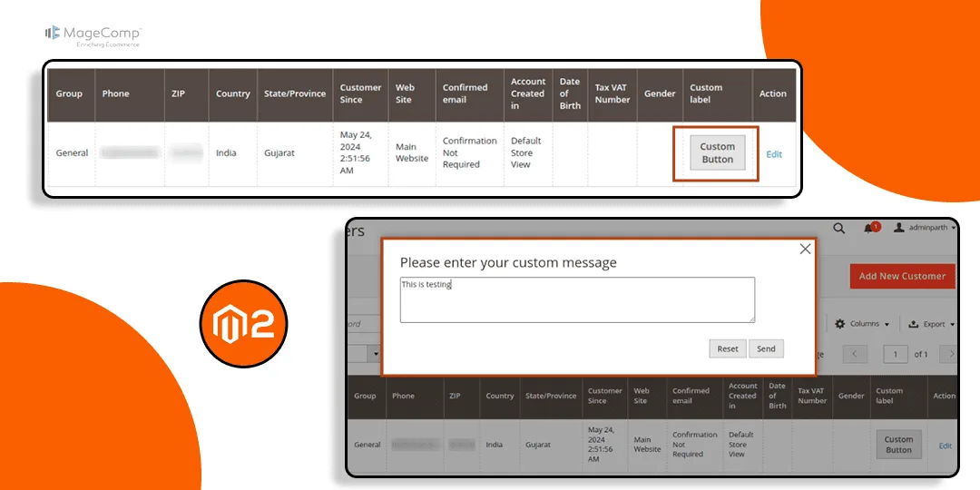Open the Edit link in top grid row

tap(774, 154)
